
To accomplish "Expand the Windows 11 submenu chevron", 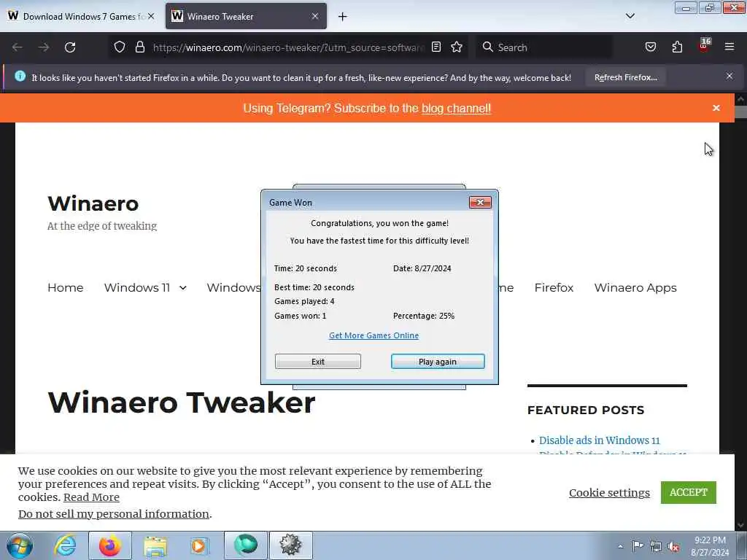I will 183,288.
